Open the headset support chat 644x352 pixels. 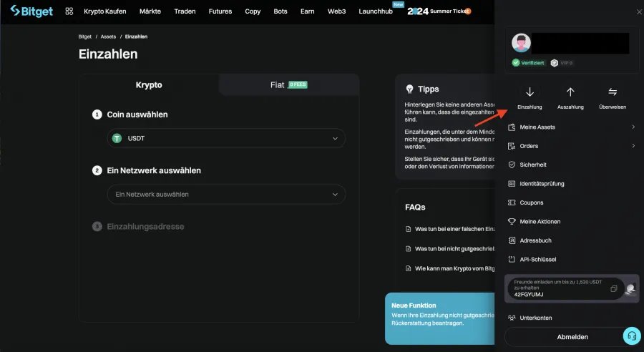(632, 336)
